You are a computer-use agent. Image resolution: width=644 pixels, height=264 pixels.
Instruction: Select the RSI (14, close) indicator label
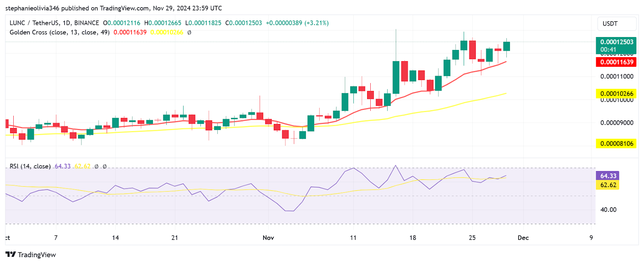(x=30, y=166)
